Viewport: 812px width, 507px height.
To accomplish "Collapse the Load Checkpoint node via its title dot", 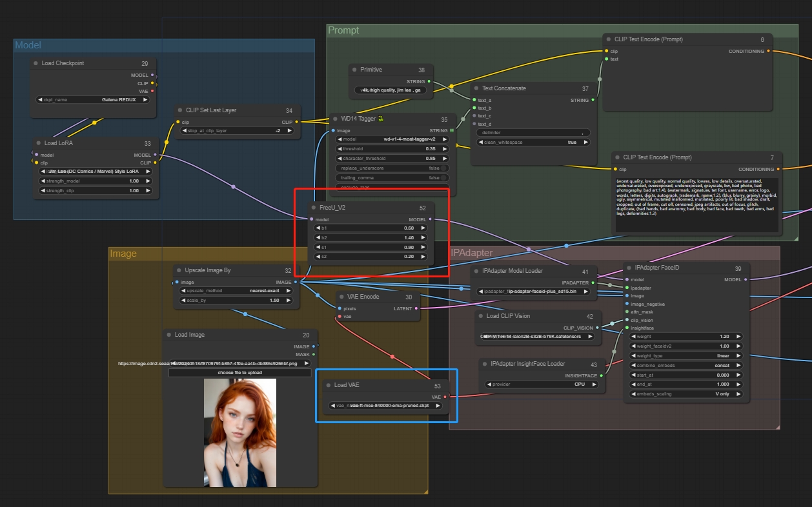I will pos(36,63).
